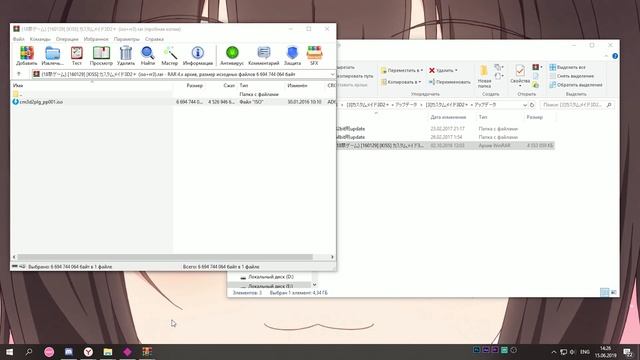640x360 pixels.
Task: Click the WinRAR taskbar icon
Action: [147, 351]
